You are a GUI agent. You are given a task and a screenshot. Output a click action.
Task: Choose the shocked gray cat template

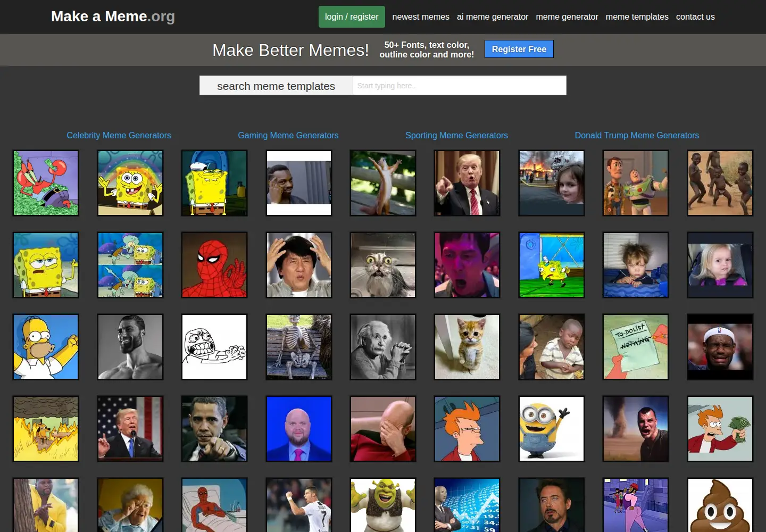(x=383, y=265)
